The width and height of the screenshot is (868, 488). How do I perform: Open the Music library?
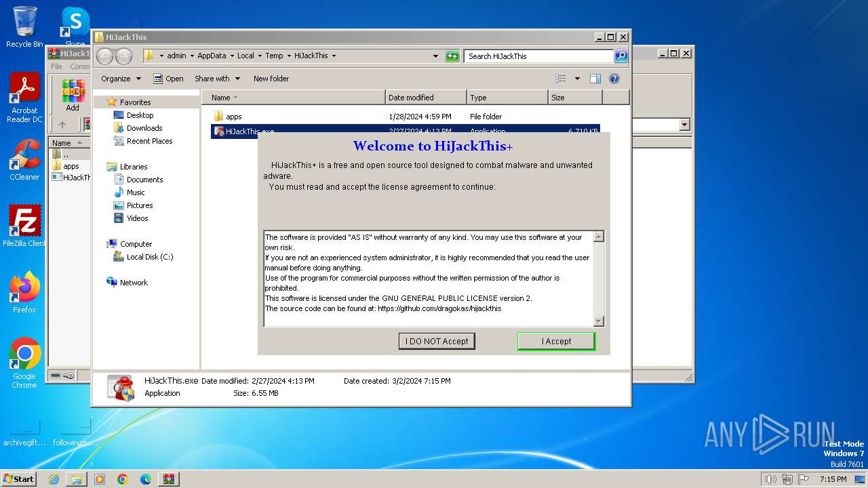pyautogui.click(x=136, y=192)
